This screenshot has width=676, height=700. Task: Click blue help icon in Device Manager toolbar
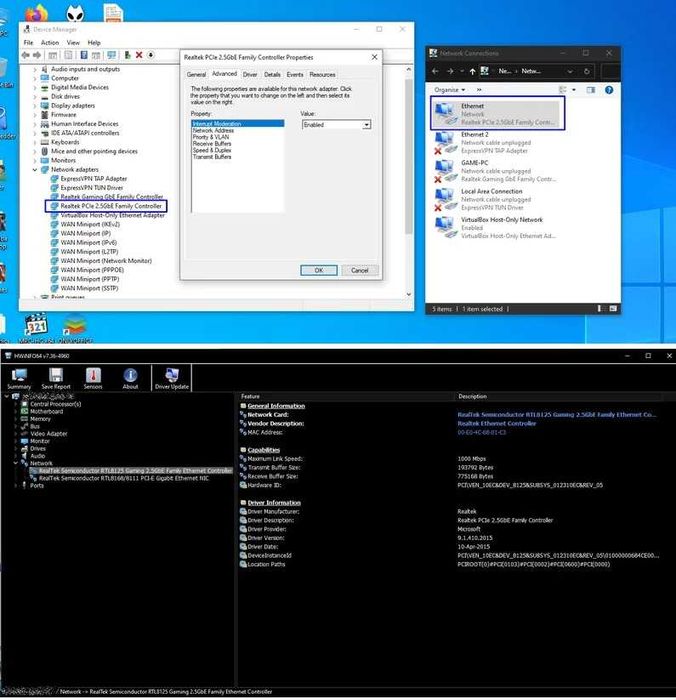[83, 55]
